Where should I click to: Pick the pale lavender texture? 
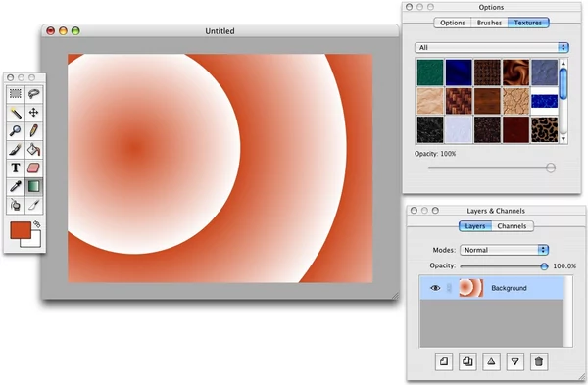point(459,129)
